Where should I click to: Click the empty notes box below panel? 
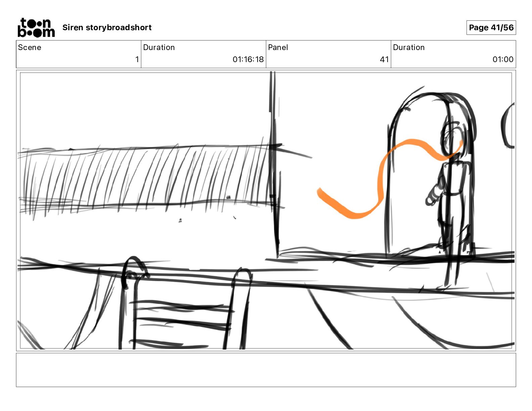[266, 370]
